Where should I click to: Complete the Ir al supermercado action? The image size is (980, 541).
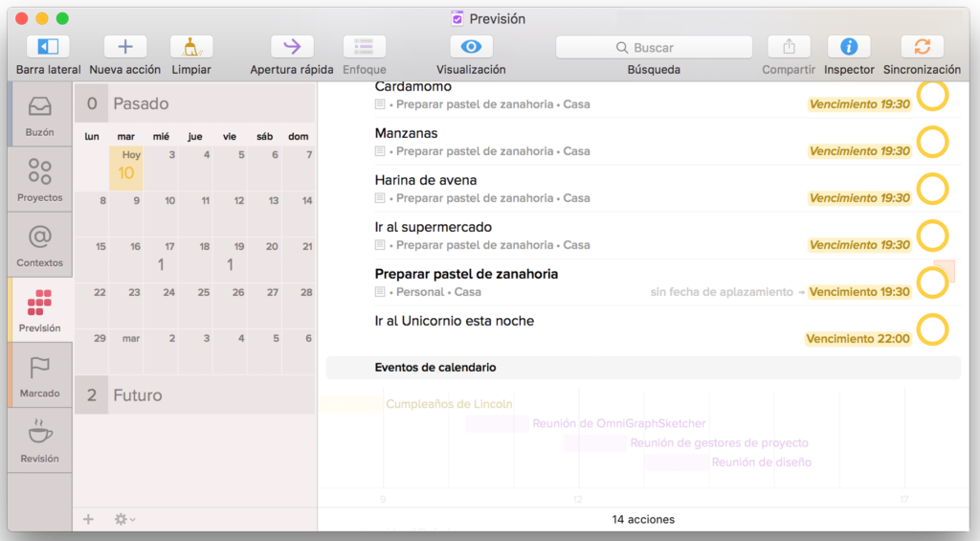pyautogui.click(x=932, y=236)
